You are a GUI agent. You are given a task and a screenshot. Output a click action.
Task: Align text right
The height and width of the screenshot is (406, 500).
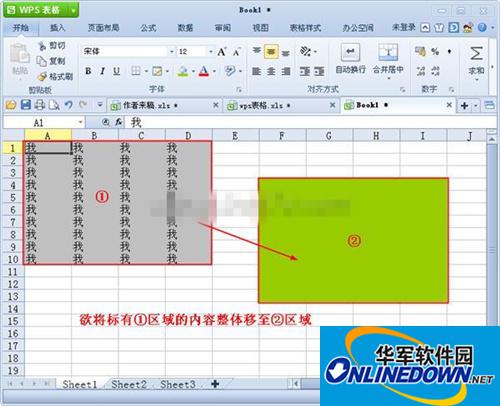[286, 71]
